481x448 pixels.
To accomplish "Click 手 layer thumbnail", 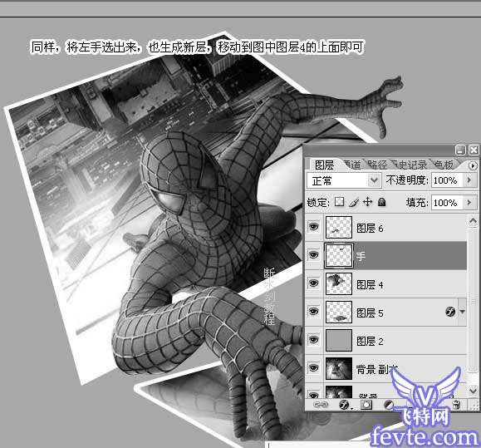I will 339,255.
